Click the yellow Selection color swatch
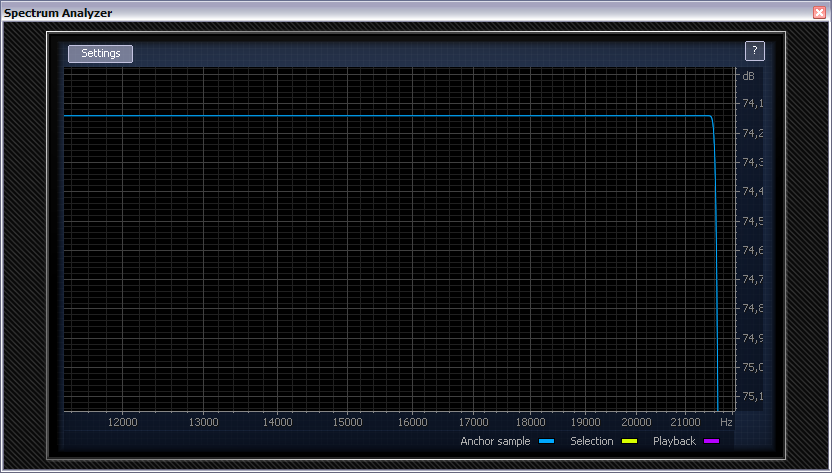The width and height of the screenshot is (832, 473). [x=629, y=441]
